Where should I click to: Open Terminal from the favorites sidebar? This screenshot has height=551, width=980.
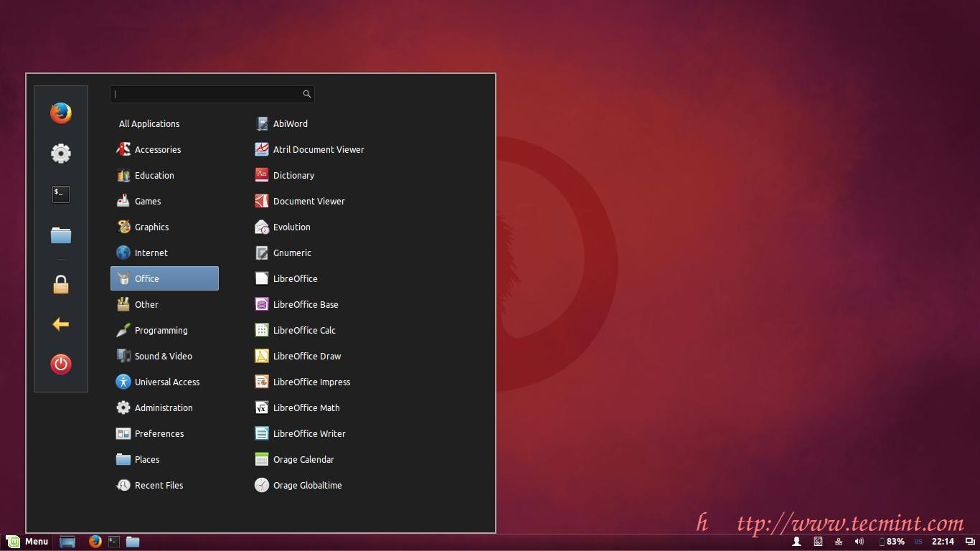[x=61, y=194]
